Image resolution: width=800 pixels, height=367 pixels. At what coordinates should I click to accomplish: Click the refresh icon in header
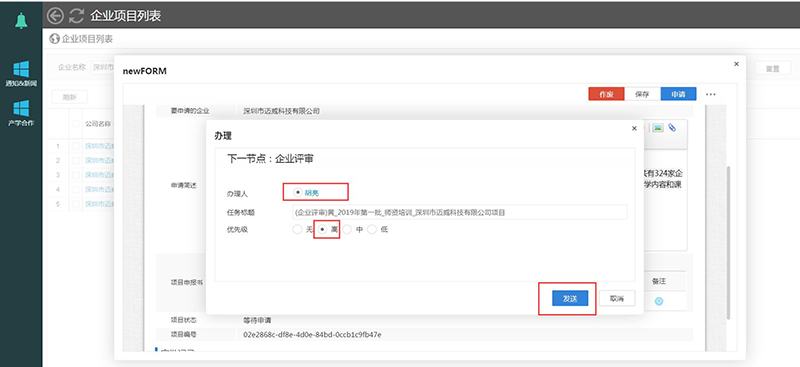tap(76, 16)
